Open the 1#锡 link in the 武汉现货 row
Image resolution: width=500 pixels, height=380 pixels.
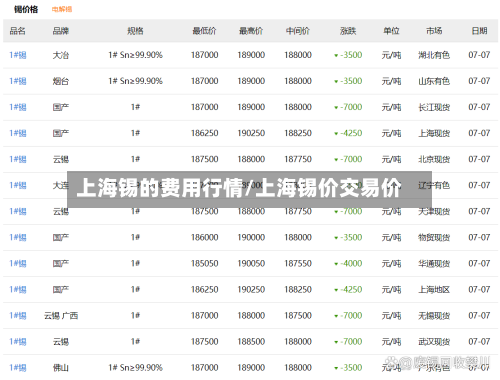[x=18, y=342]
